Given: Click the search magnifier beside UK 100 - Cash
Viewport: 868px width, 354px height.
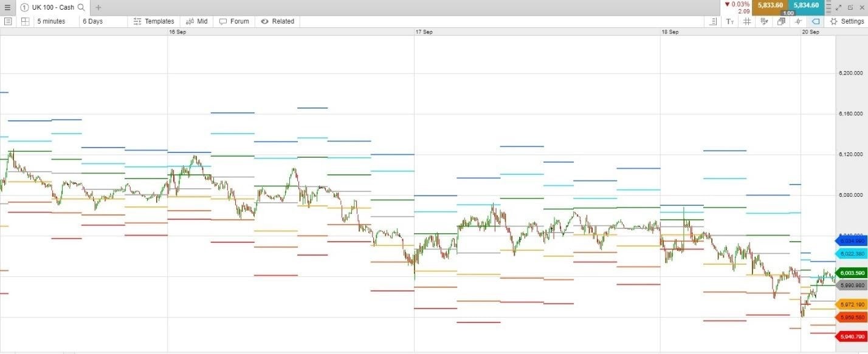Looking at the screenshot, I should pos(81,7).
